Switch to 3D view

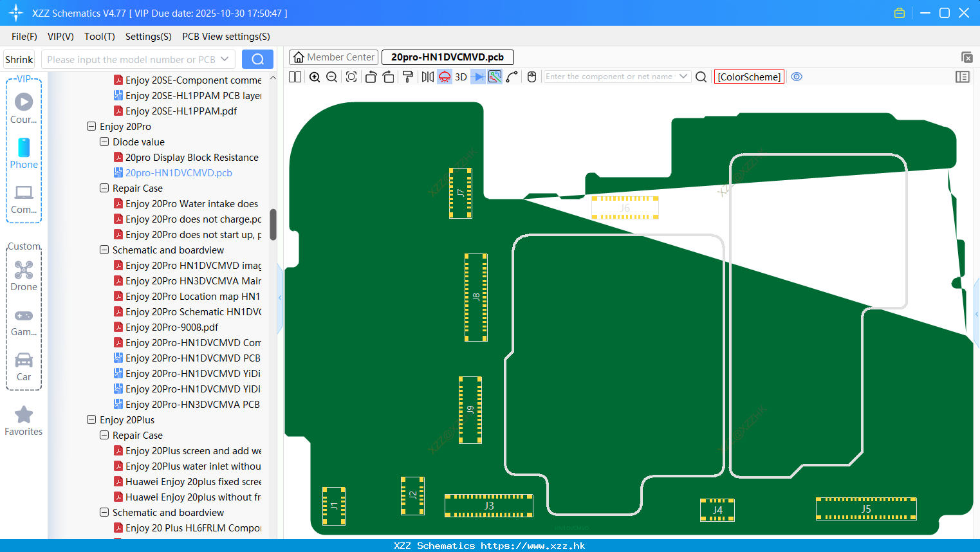[x=461, y=77]
